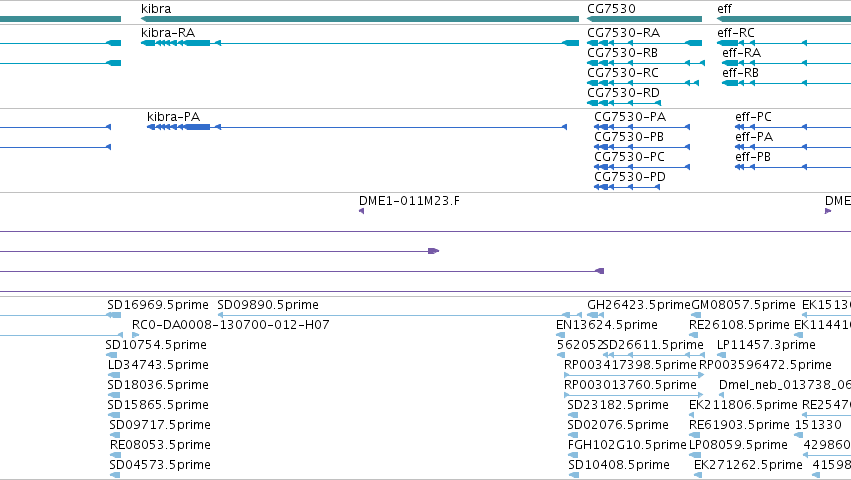851x480 pixels.
Task: Select transcript label CG7530-RB
Action: pos(623,53)
